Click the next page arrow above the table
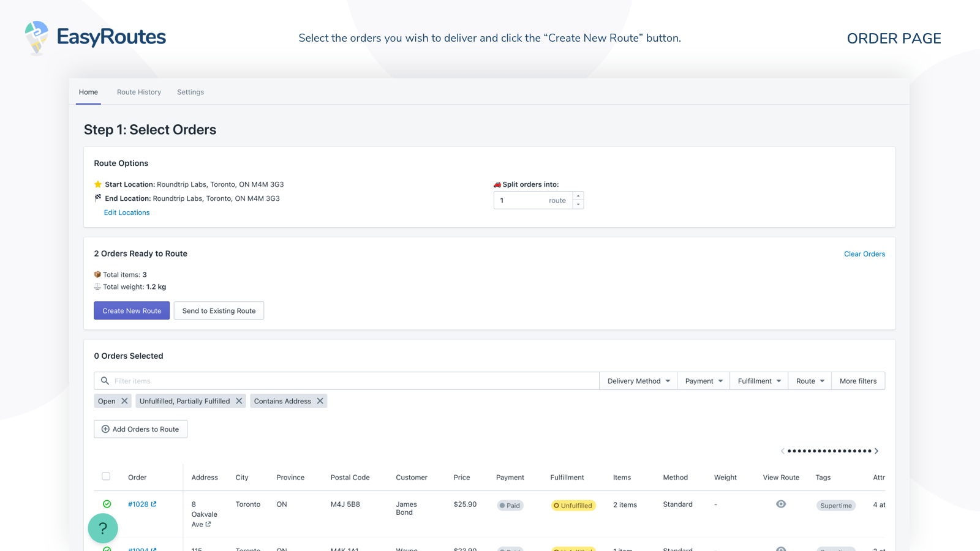Screen dimensions: 980x551 [876, 451]
